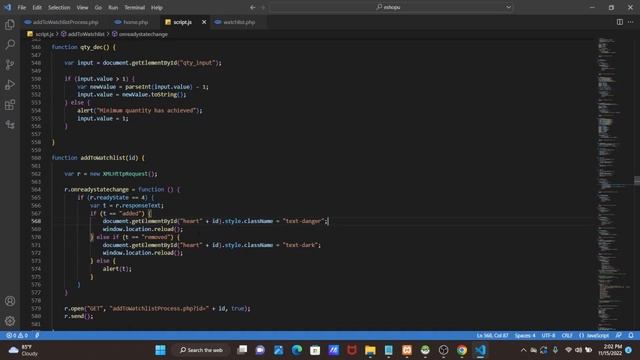This screenshot has height=360, width=640.
Task: Open the clock and date on taskbar
Action: tap(610, 350)
